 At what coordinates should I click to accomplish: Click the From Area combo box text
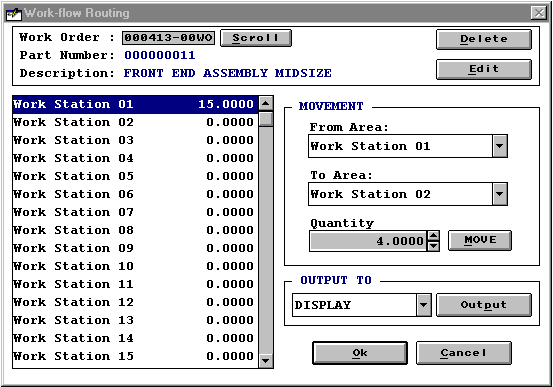[400, 146]
